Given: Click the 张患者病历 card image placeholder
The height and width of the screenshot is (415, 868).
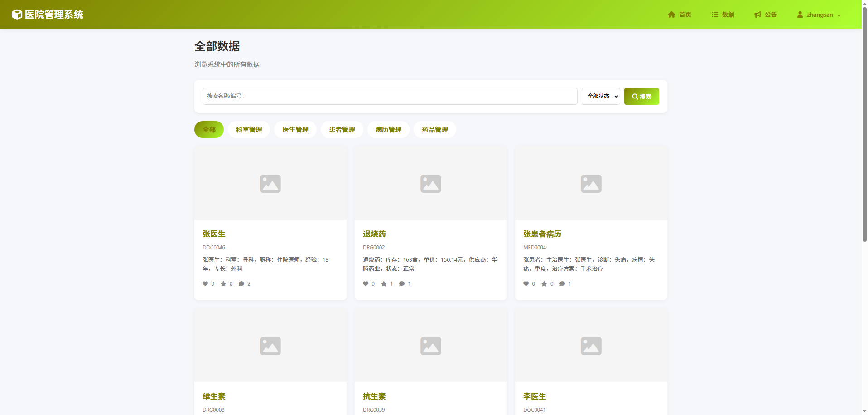Looking at the screenshot, I should 591,183.
